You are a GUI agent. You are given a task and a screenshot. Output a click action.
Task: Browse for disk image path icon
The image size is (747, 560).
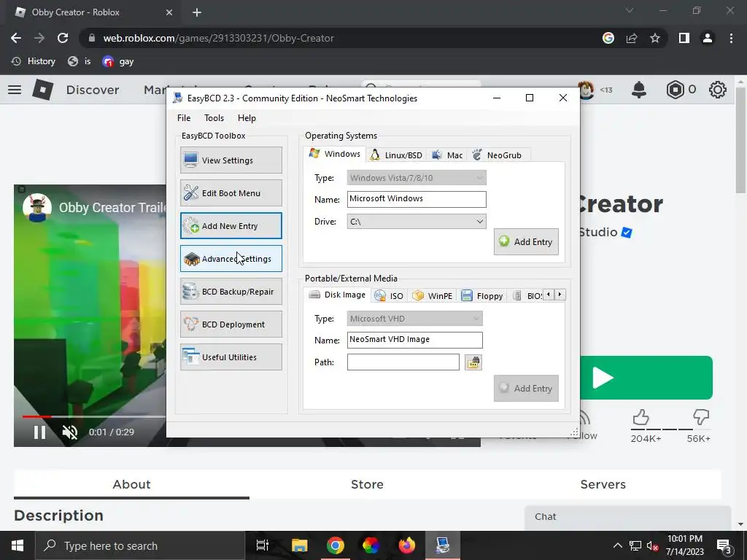click(473, 362)
